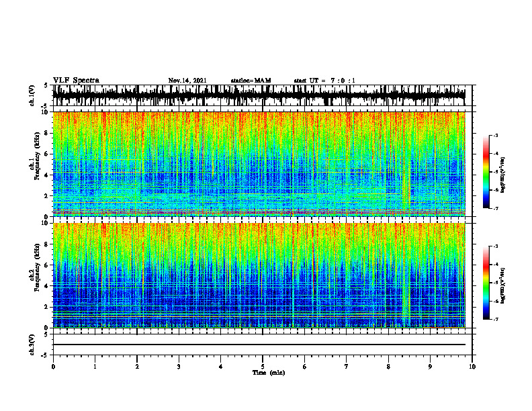The image size is (532, 411).
Task: Click the ch.2 spectrogram panel
Action: pos(259,275)
